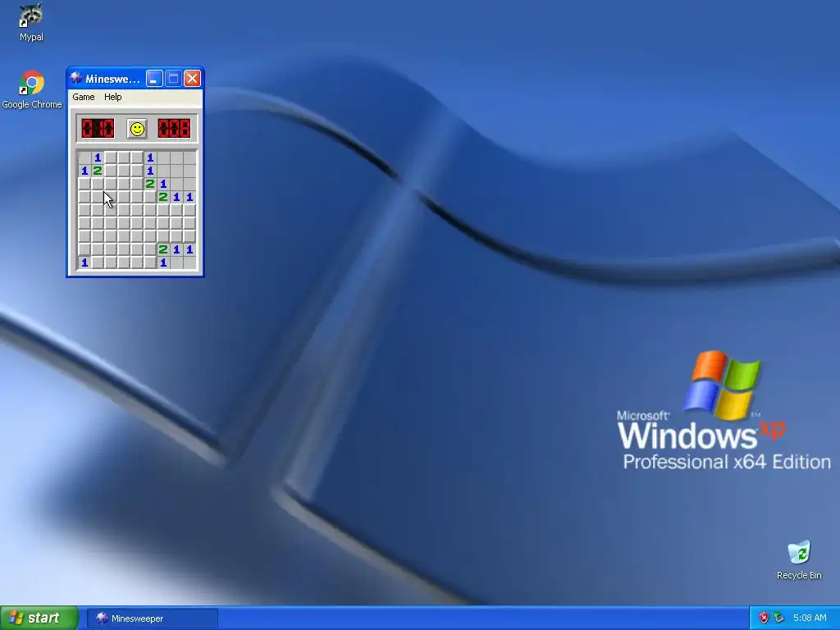Image resolution: width=840 pixels, height=630 pixels.
Task: Reveal the covered cell at row 2, column 4
Action: click(x=124, y=171)
